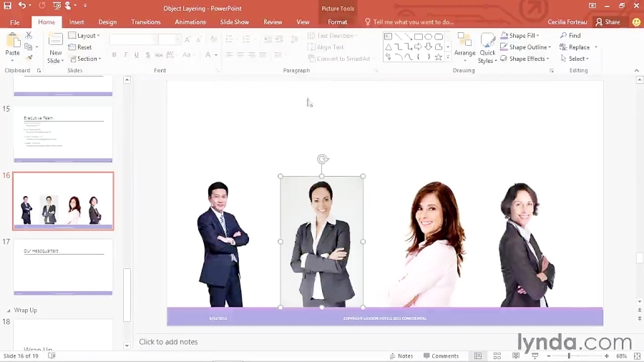Open the Layout dropdown
The height and width of the screenshot is (362, 644).
click(x=84, y=36)
